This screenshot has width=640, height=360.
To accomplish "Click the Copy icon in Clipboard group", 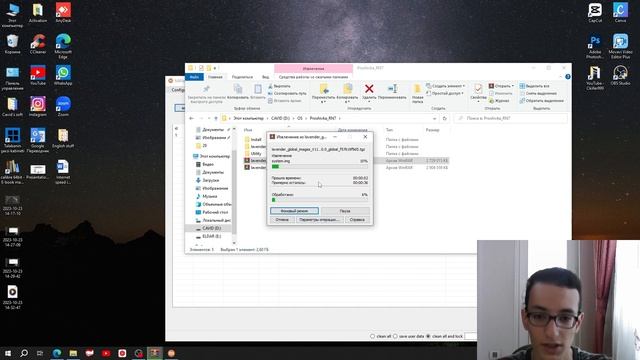I will [x=238, y=89].
